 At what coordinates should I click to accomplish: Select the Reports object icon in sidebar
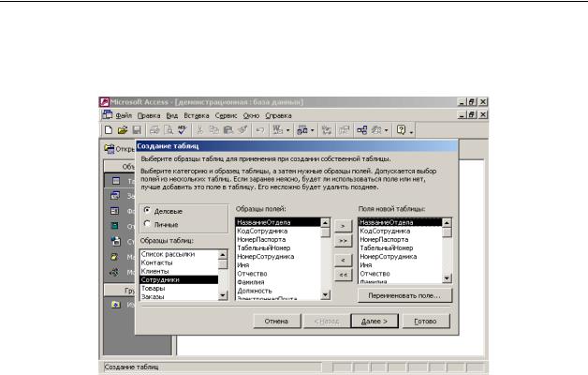[x=114, y=226]
